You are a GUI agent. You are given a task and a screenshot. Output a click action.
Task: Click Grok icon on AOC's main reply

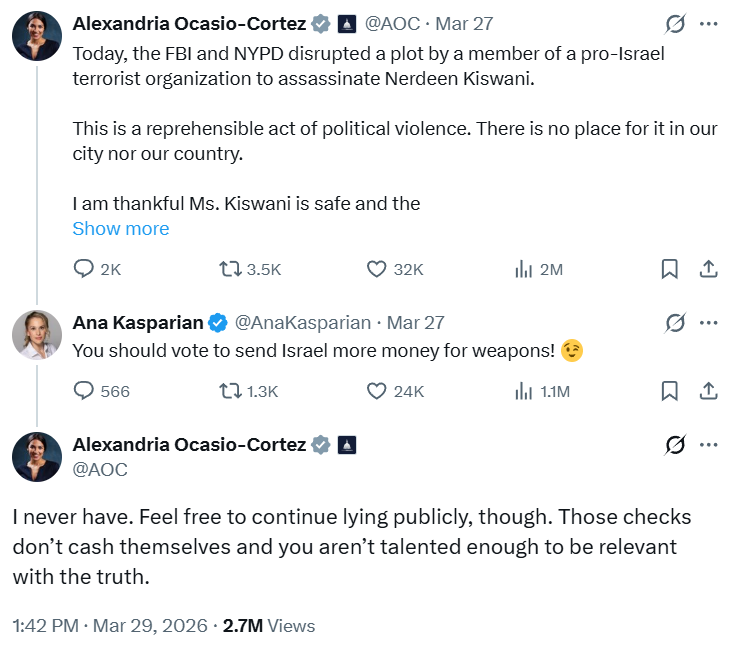675,445
